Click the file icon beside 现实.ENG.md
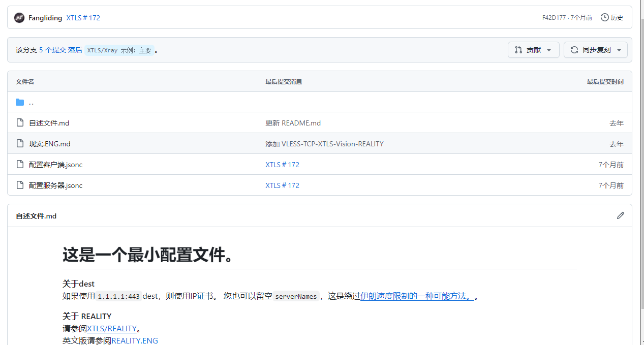 [20, 144]
